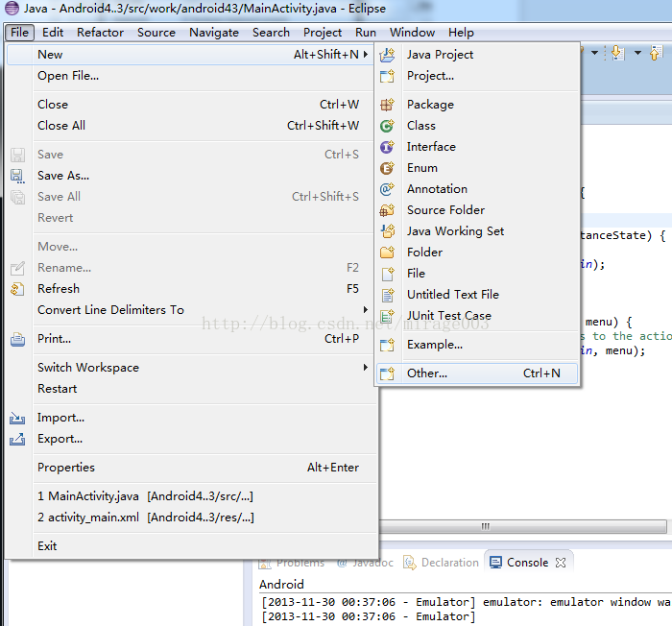Open the File menu
Image resolution: width=672 pixels, height=626 pixels.
point(20,32)
